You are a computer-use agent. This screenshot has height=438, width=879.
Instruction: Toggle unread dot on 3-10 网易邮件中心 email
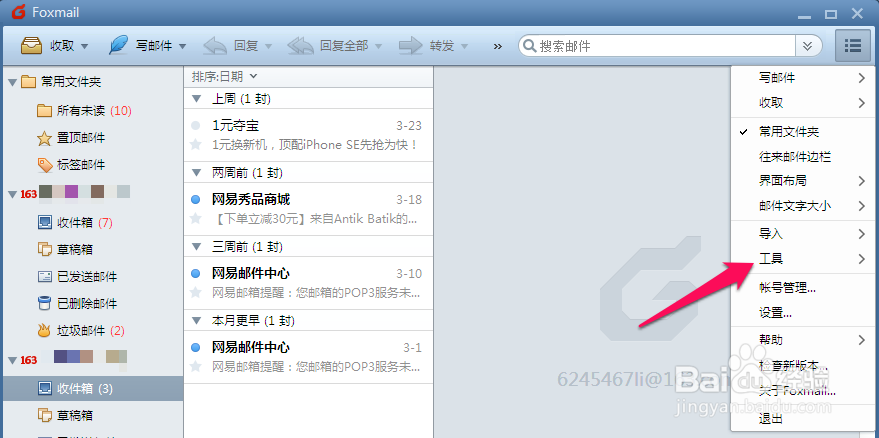click(196, 273)
